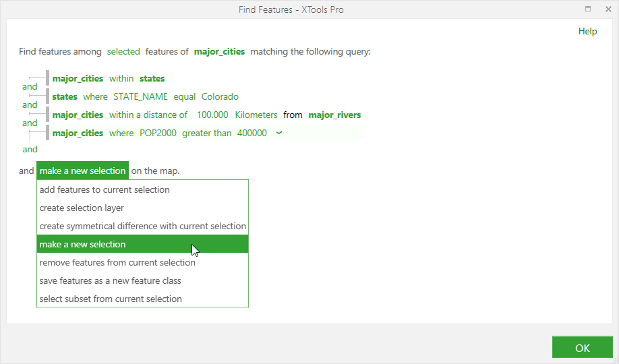The height and width of the screenshot is (364, 619).
Task: Click the 'make a new selection' dropdown header
Action: (x=82, y=171)
